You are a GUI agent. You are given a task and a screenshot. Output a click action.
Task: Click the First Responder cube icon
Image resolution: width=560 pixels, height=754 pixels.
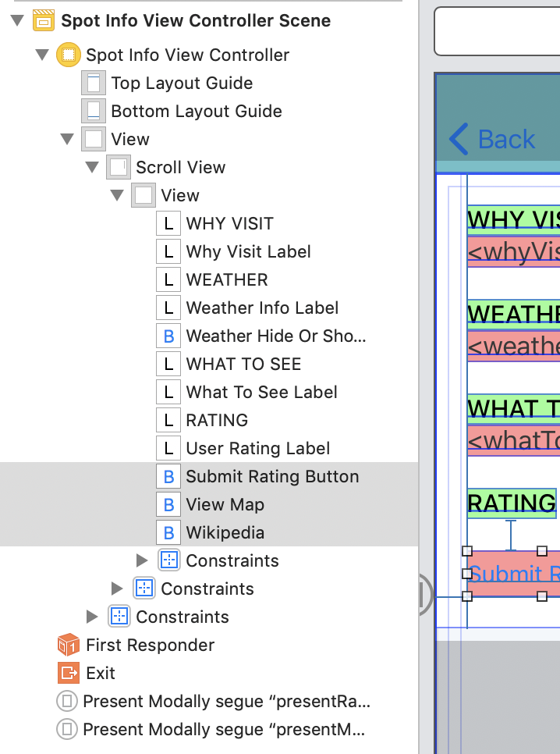(x=69, y=645)
